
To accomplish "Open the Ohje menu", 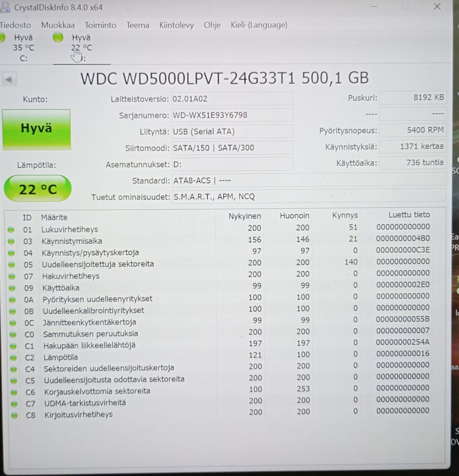I will (x=212, y=25).
